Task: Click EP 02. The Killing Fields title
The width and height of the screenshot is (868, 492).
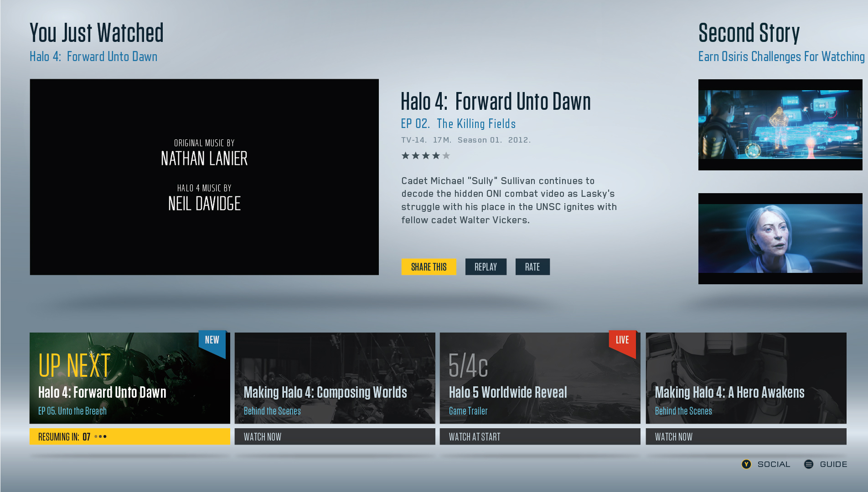Action: point(458,123)
